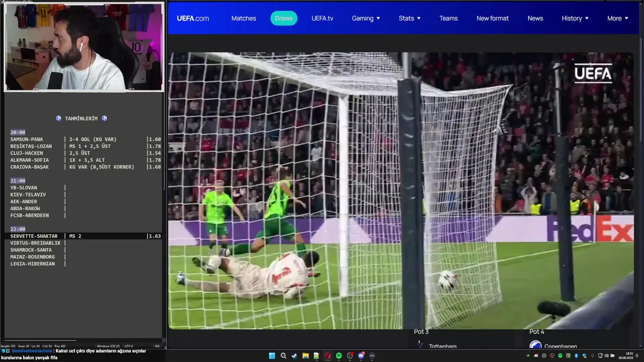Click the LEGIA-HIBERNIAN line

pos(38,263)
